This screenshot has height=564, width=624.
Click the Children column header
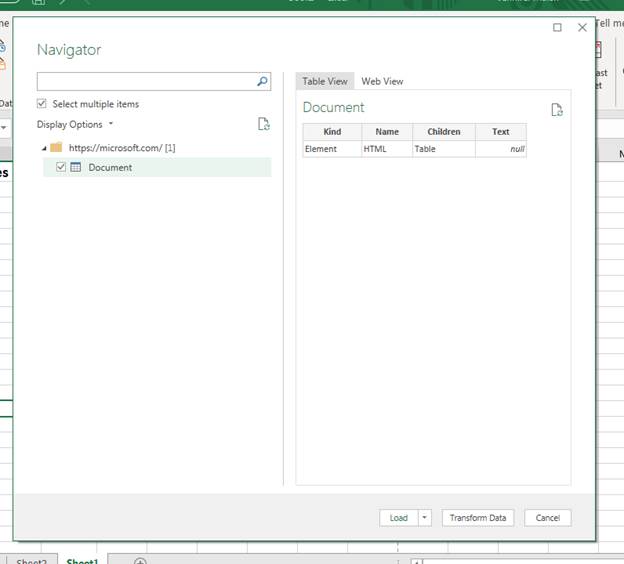(444, 132)
